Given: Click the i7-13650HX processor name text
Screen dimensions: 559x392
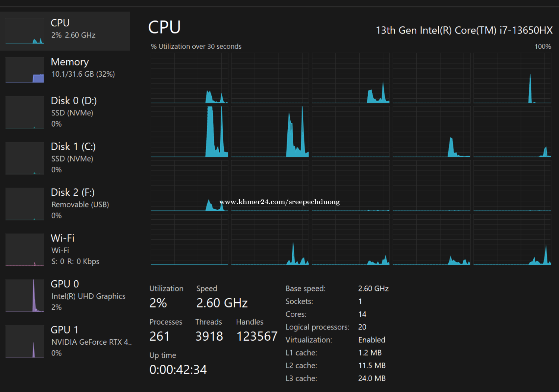Looking at the screenshot, I should [464, 31].
